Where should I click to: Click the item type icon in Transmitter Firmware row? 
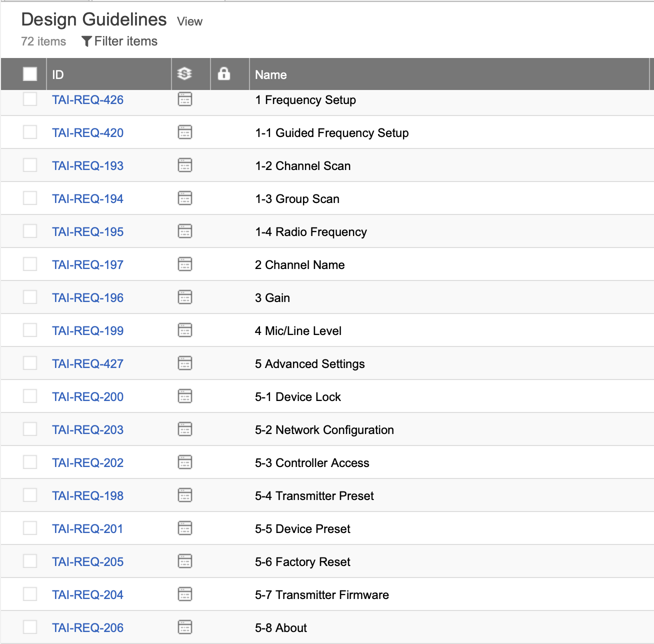pos(185,594)
